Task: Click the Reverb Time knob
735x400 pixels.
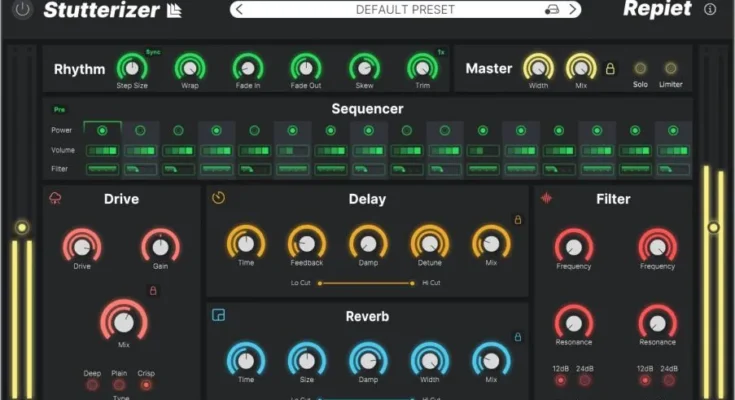Action: click(x=246, y=360)
